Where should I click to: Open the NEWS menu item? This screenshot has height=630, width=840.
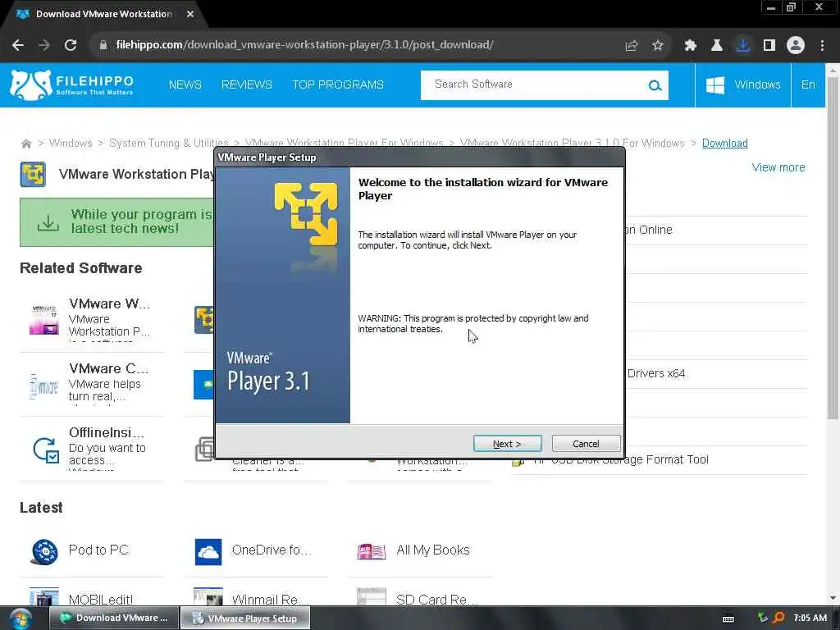[x=185, y=84]
